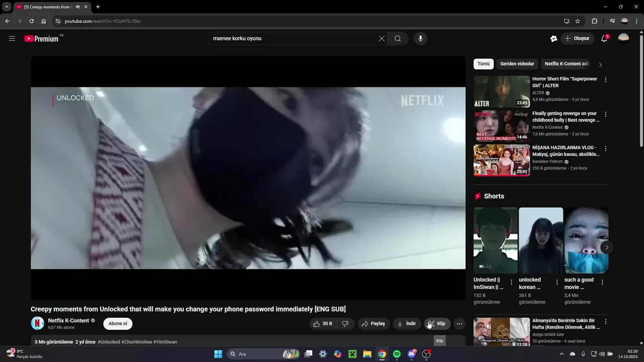The height and width of the screenshot is (362, 644).
Task: Open the Netflix K-Content channel avatar
Action: tap(37, 323)
